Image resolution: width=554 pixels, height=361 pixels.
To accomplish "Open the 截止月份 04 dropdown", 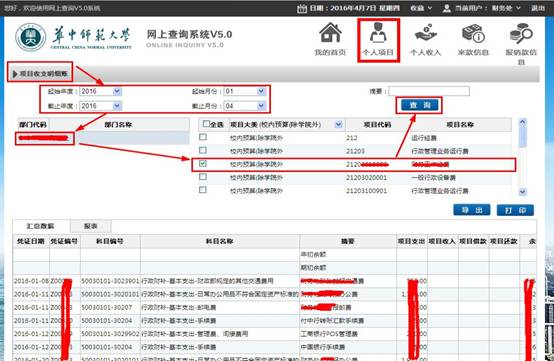I will point(261,106).
